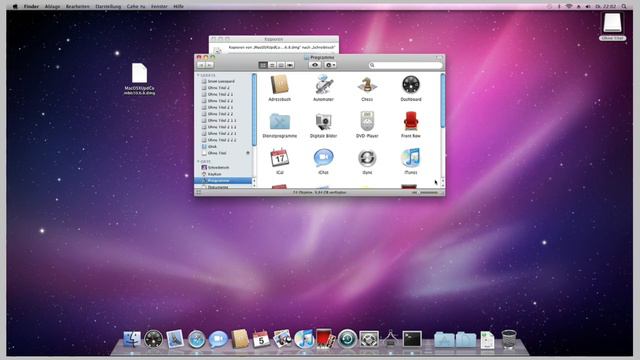Open Spotlight search in menu bar
The height and width of the screenshot is (360, 640).
coord(624,7)
